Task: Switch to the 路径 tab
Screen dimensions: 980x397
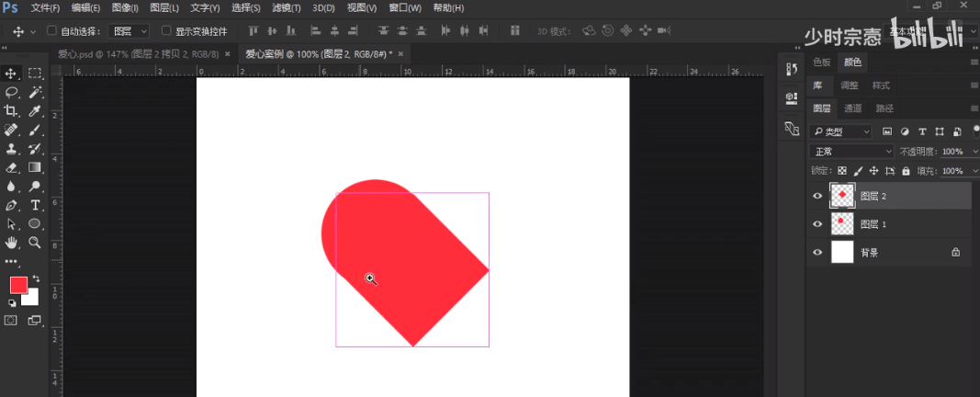Action: [x=884, y=108]
